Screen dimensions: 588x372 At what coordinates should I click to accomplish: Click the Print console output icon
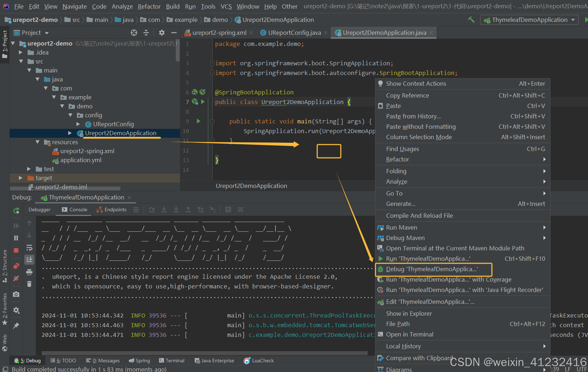(x=29, y=272)
